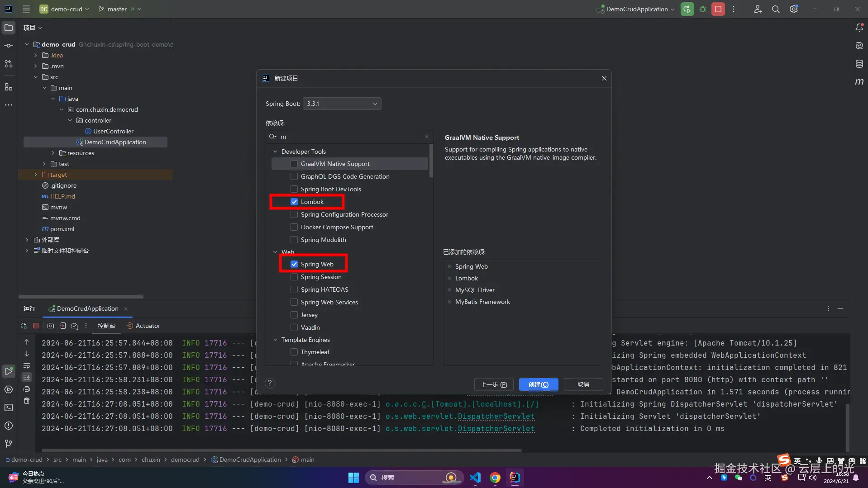Viewport: 868px width, 488px height.
Task: Open Visual Studio Code from taskbar
Action: [x=475, y=478]
